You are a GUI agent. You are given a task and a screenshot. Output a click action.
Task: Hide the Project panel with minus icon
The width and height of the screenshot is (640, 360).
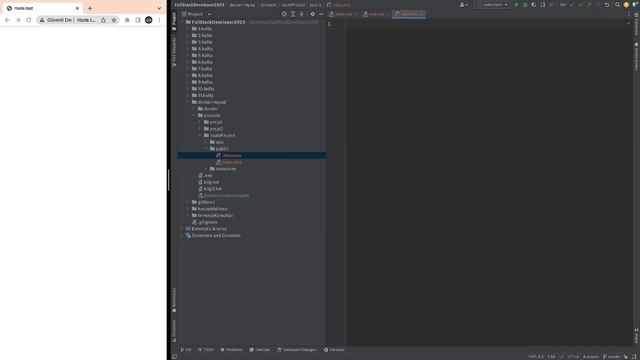321,14
